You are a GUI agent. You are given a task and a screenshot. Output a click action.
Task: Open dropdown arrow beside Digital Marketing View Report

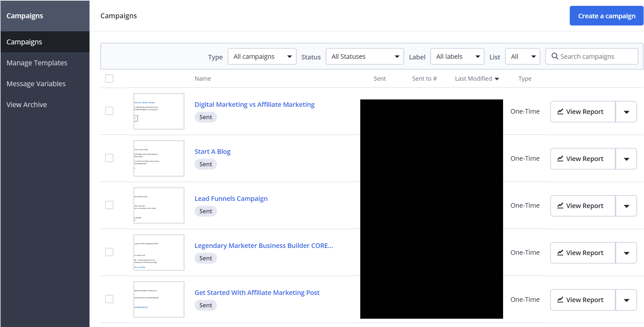[626, 112]
